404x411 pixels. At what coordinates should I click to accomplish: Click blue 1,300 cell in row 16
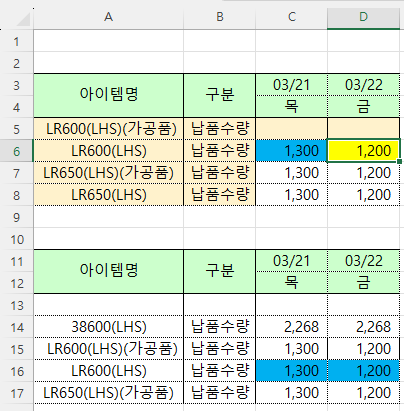click(292, 371)
